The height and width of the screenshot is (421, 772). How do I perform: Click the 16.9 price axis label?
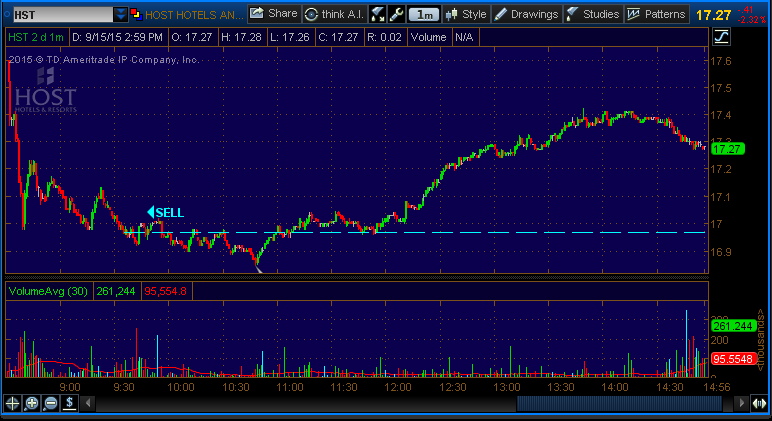click(x=720, y=252)
